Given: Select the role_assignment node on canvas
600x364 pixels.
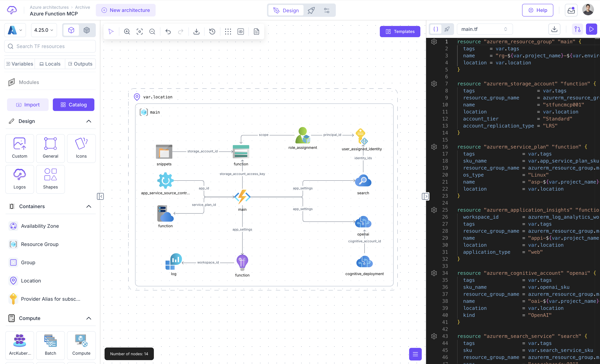Looking at the screenshot, I should [x=303, y=138].
